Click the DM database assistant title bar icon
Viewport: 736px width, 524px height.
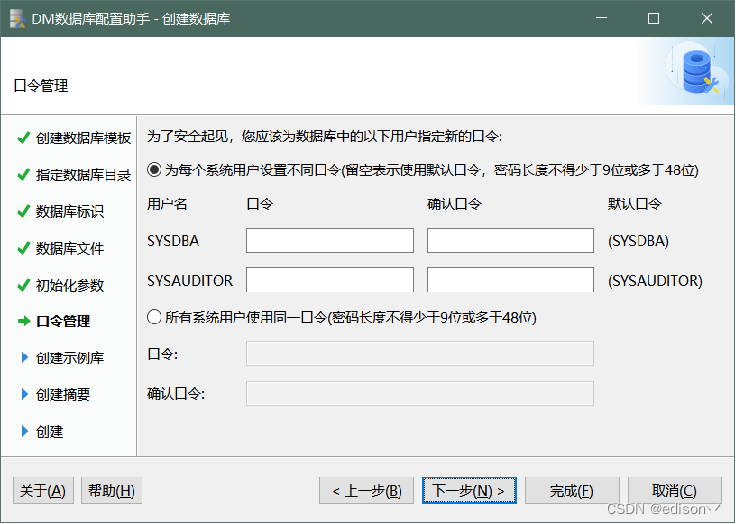click(x=18, y=18)
